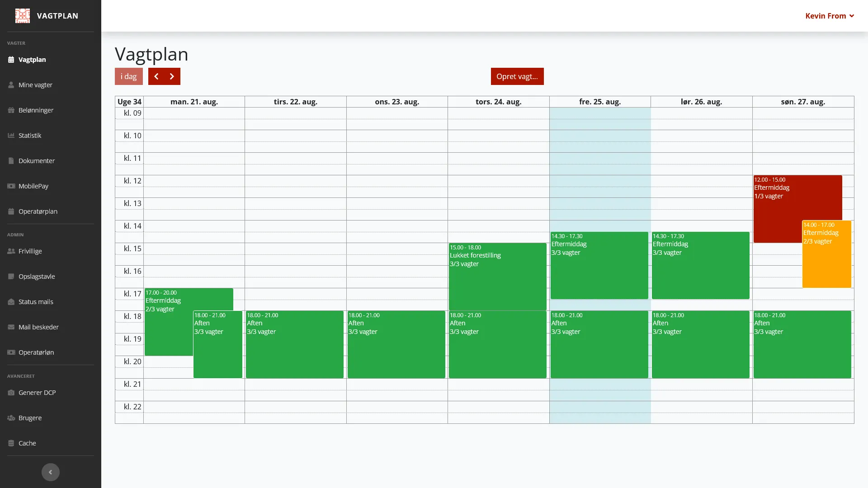Open Status mails link text
The image size is (868, 488).
[x=36, y=302]
